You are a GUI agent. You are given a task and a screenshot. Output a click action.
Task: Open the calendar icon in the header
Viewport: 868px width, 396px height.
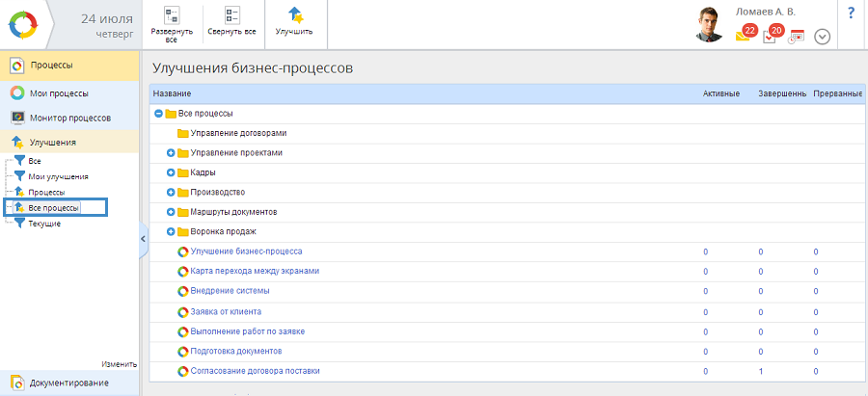(796, 37)
